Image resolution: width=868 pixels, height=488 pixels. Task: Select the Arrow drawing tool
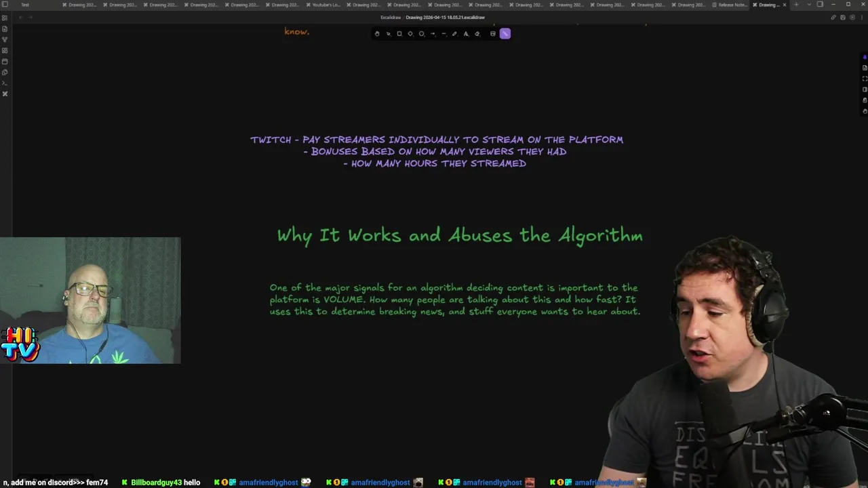[x=433, y=34]
